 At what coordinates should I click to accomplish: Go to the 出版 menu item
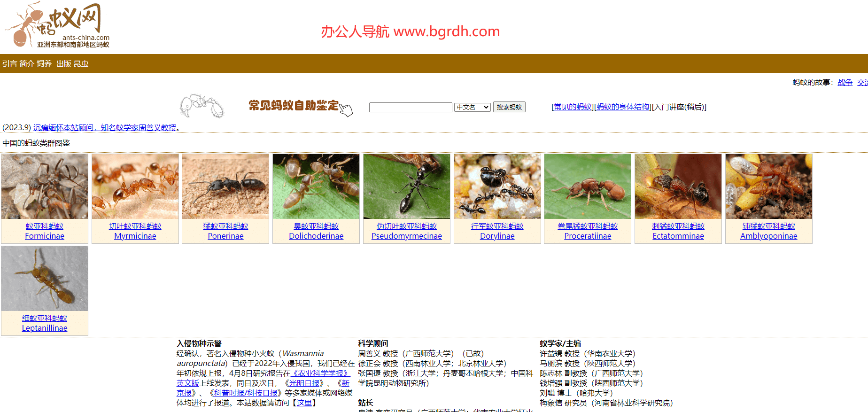click(x=63, y=64)
